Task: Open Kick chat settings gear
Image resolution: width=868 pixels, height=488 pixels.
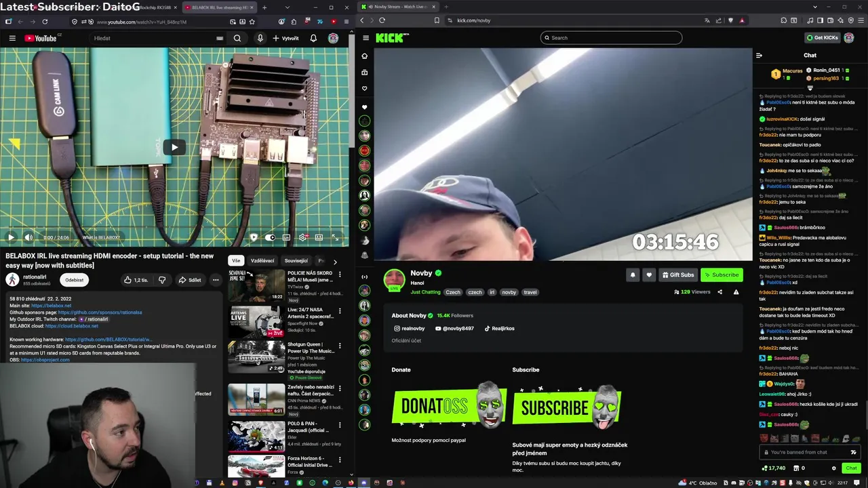Action: tap(834, 468)
